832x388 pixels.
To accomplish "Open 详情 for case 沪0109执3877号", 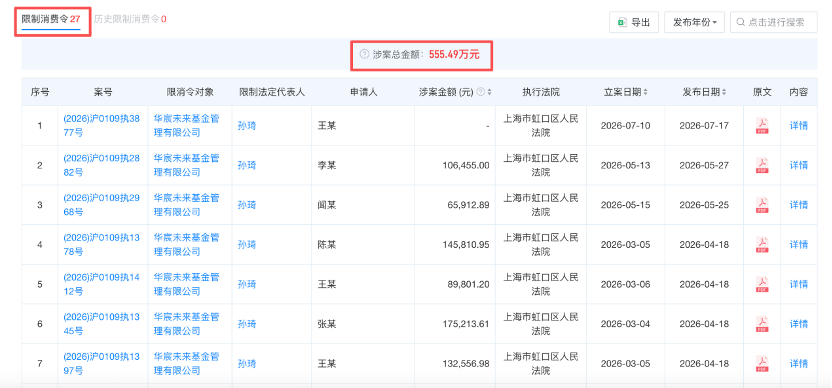I will click(799, 126).
